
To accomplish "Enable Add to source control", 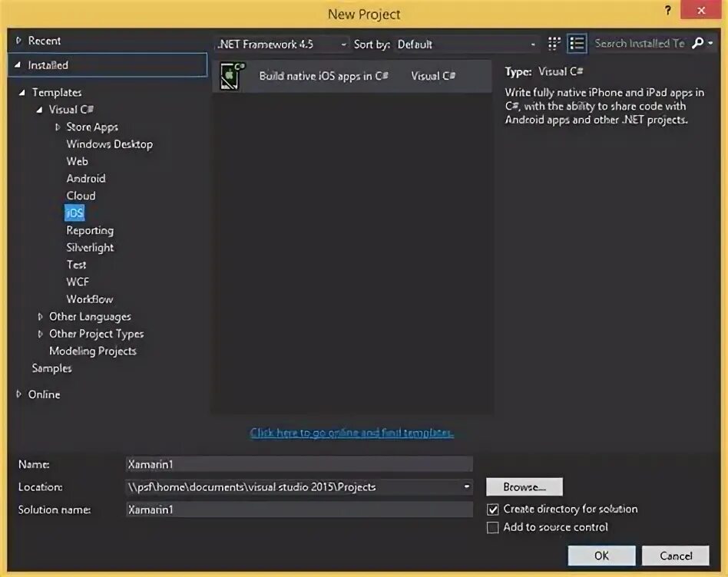I will pyautogui.click(x=493, y=527).
